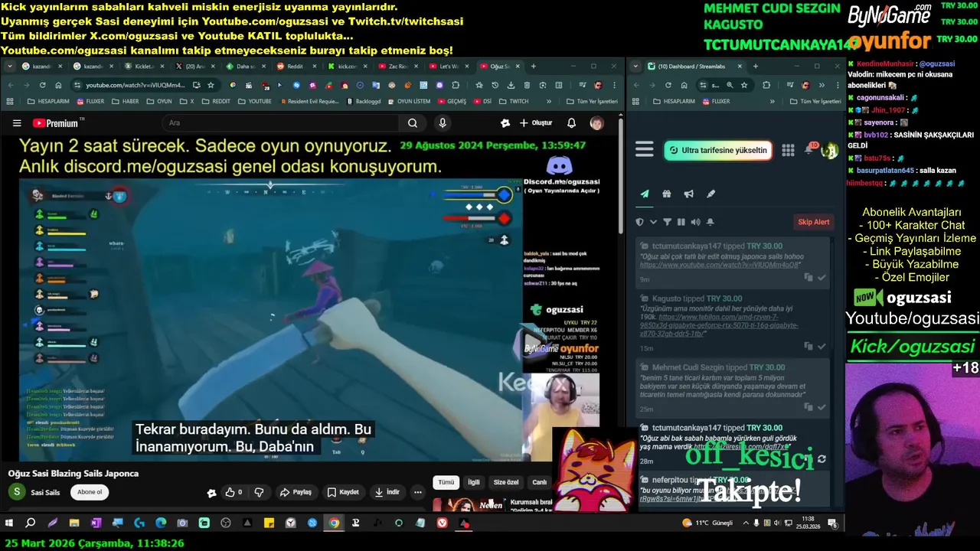Viewport: 980px width, 551px height.
Task: Select the highlighter icon tab in Streamlabs
Action: pos(711,194)
